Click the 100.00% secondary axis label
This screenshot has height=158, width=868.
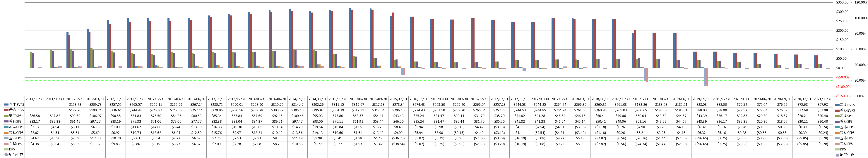pyautogui.click(x=861, y=18)
